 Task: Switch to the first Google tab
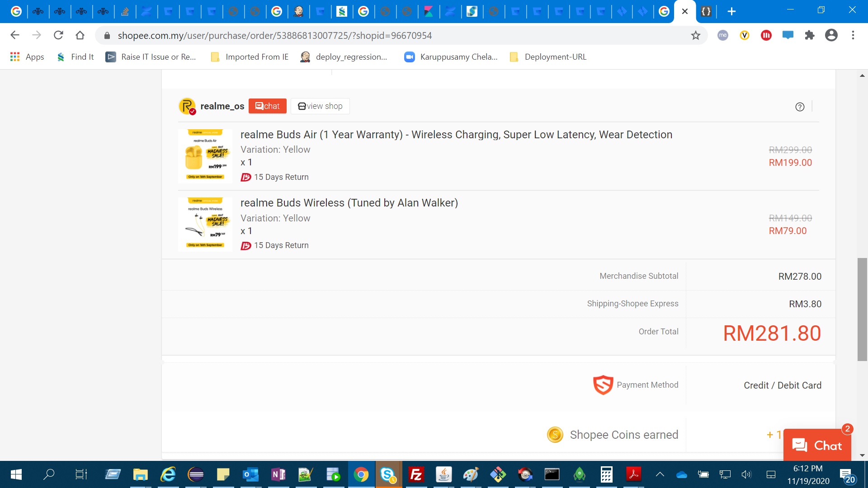click(x=16, y=11)
